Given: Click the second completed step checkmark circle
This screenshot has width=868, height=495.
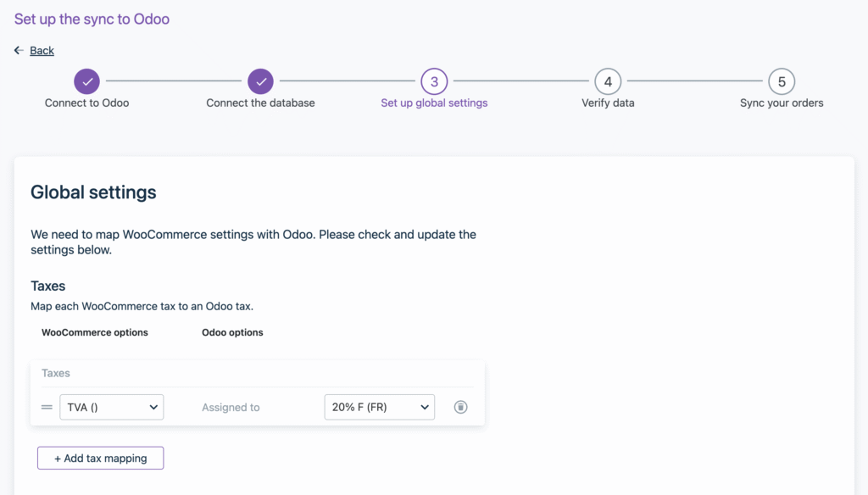Looking at the screenshot, I should [x=261, y=82].
